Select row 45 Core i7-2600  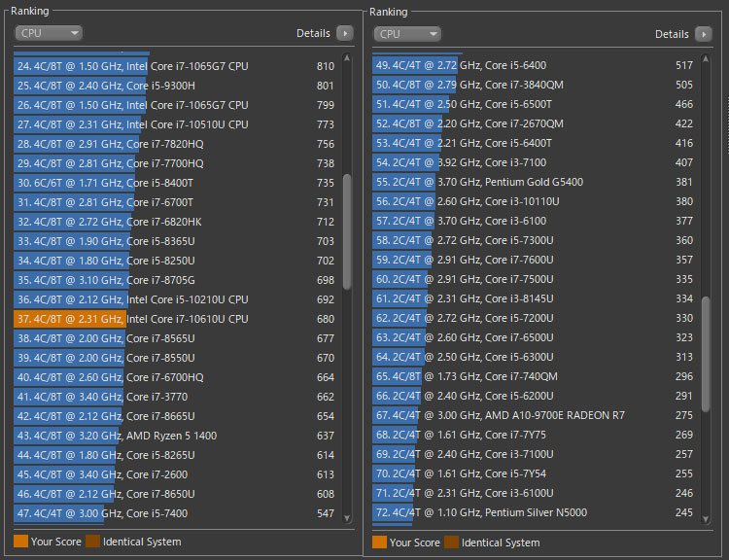[176, 474]
